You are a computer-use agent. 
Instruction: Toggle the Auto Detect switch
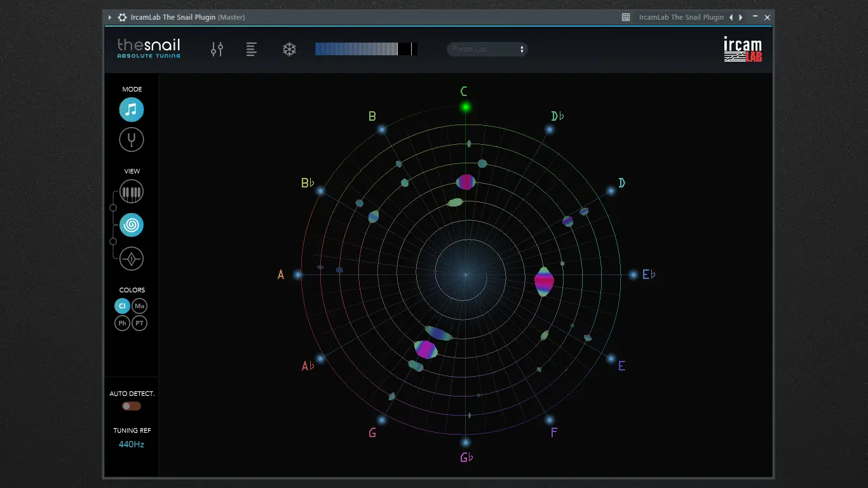132,406
